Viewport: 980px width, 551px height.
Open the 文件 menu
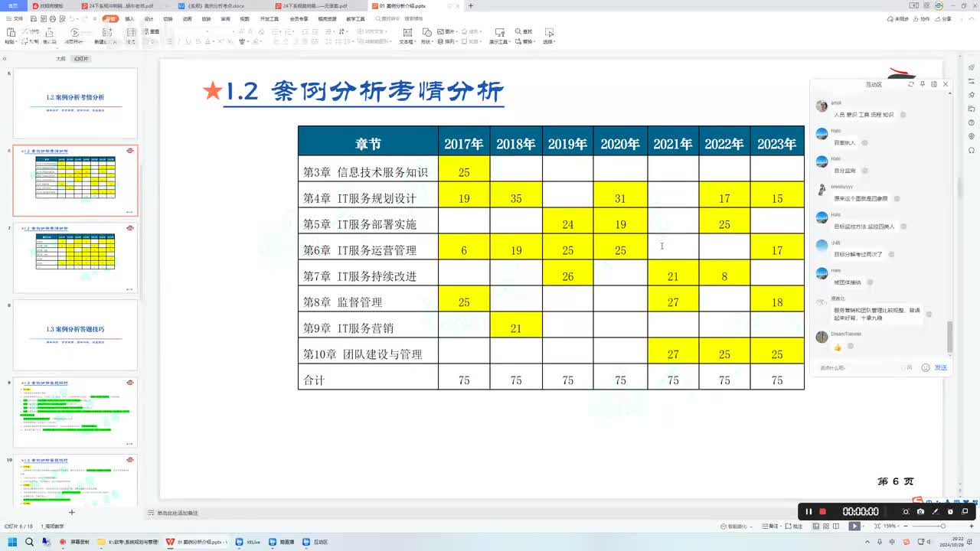[x=15, y=18]
